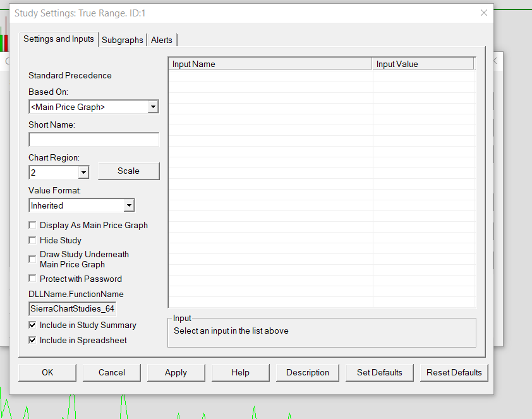
Task: Click the OK button
Action: tap(47, 372)
